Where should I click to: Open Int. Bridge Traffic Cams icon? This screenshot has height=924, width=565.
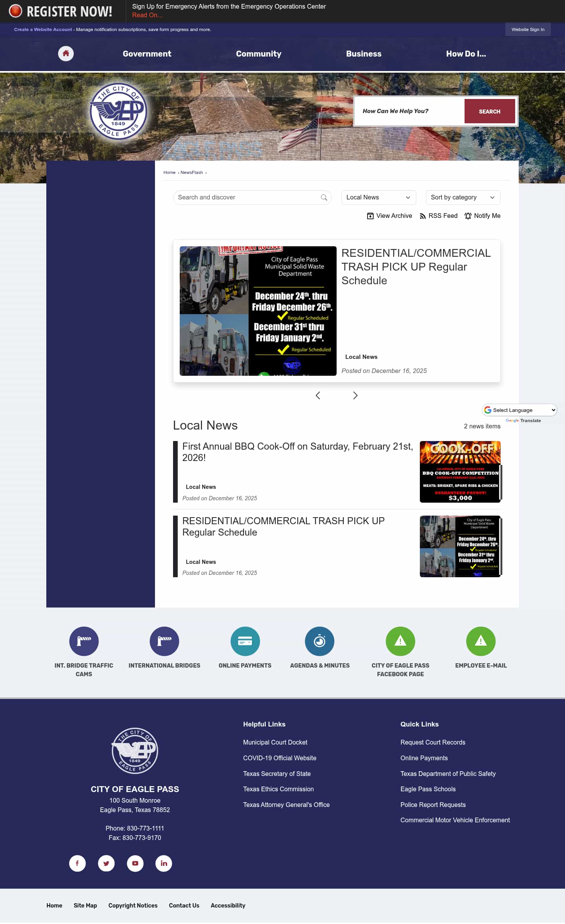pyautogui.click(x=84, y=641)
